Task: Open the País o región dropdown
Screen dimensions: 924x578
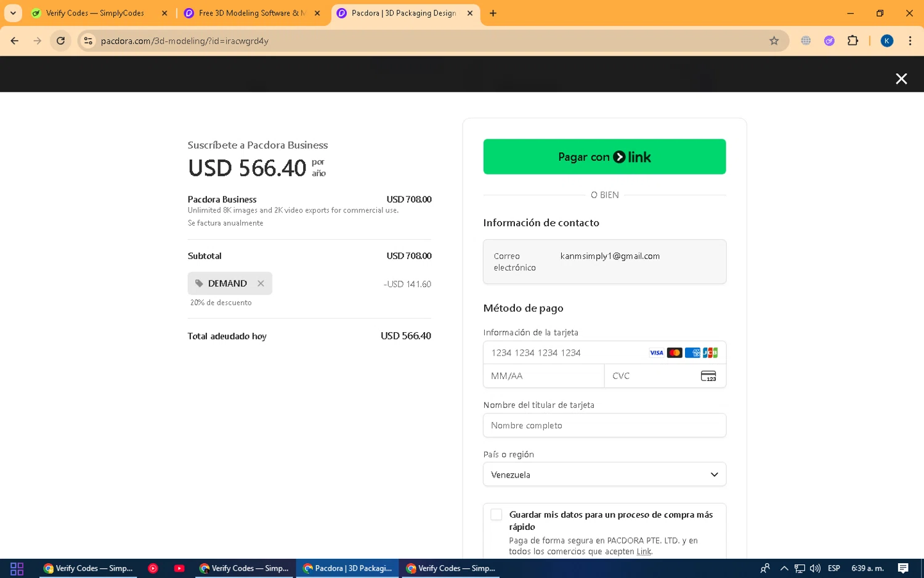Action: (604, 474)
